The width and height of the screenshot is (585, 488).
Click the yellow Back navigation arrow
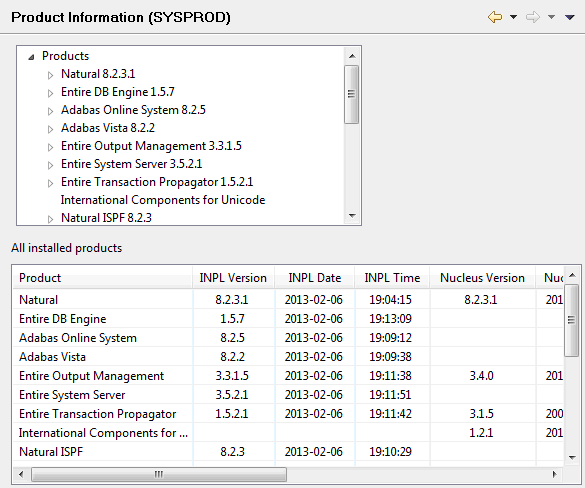[495, 17]
